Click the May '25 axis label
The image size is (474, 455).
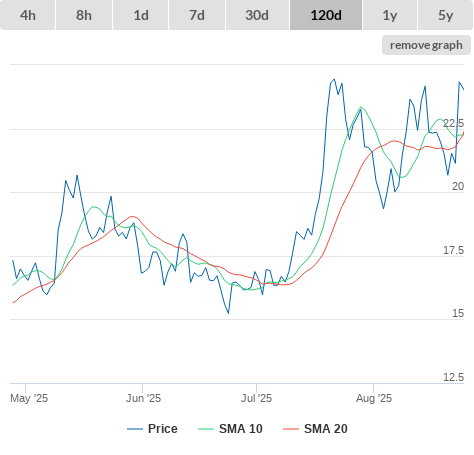pos(29,398)
